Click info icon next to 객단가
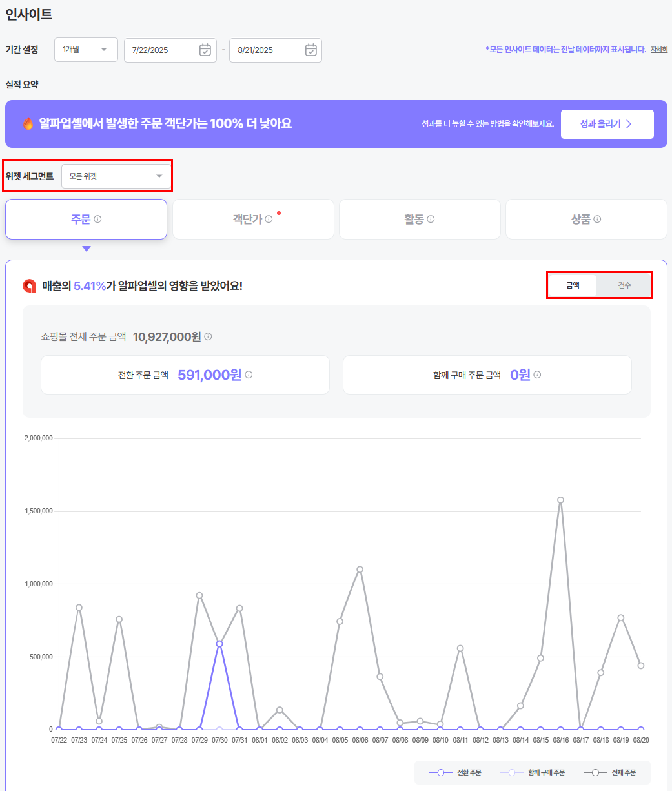The width and height of the screenshot is (672, 791). tap(269, 219)
